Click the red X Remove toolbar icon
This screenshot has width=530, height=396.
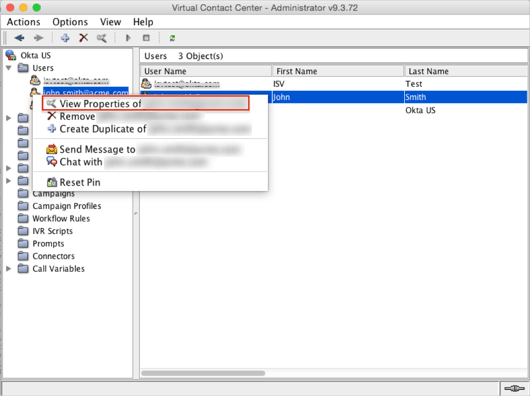click(x=83, y=38)
